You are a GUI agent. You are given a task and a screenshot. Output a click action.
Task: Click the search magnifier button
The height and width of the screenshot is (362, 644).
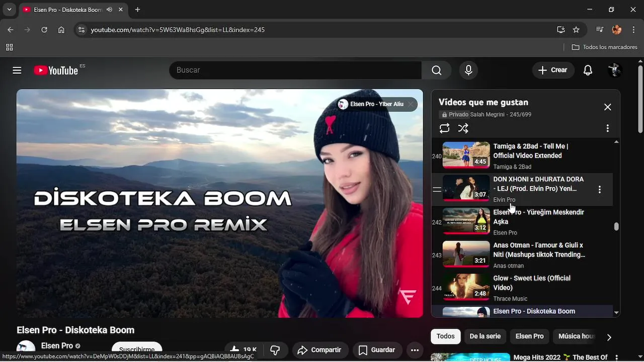coord(437,70)
